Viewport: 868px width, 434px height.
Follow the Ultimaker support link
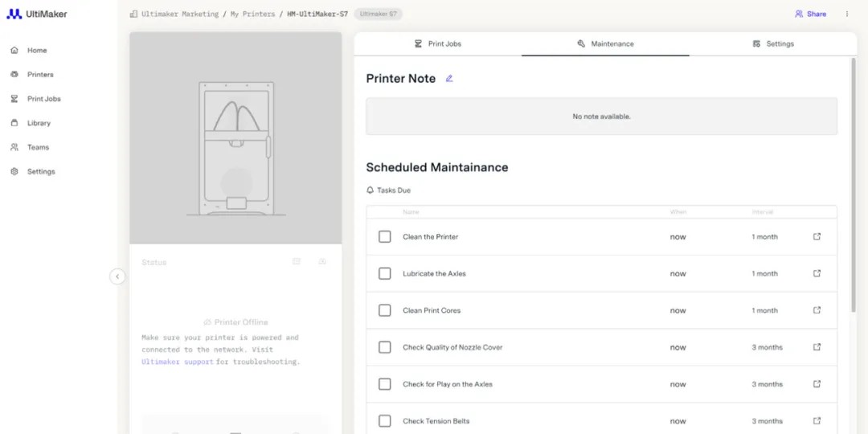coord(178,362)
